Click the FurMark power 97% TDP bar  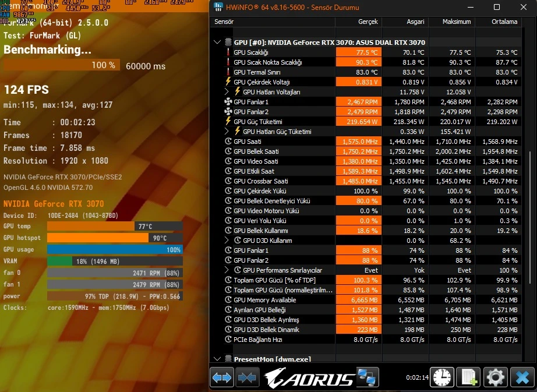(115, 296)
